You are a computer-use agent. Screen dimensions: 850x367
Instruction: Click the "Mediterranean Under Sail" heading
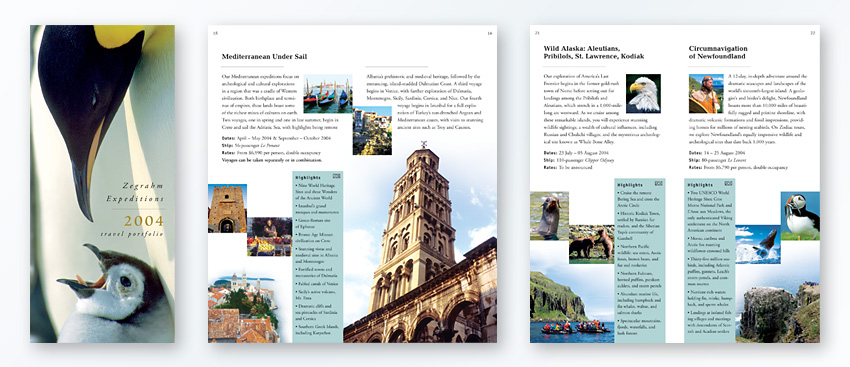click(x=265, y=56)
